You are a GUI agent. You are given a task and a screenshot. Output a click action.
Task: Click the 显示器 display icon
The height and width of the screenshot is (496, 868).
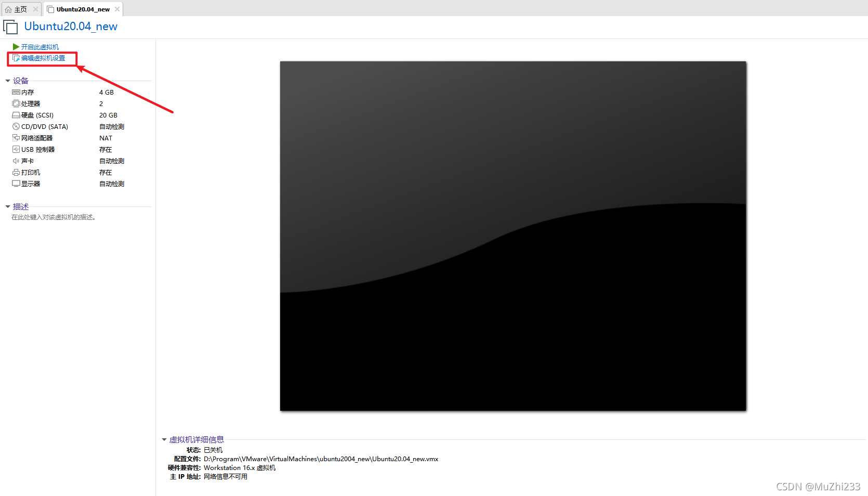click(16, 184)
